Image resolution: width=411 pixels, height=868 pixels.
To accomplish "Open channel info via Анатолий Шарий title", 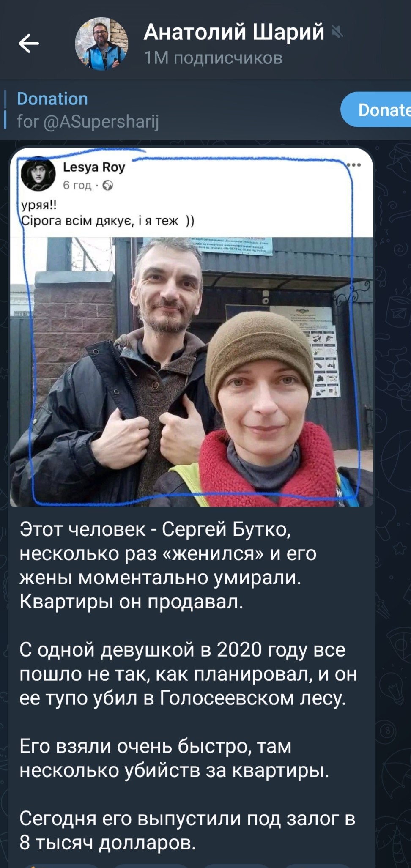I will tap(234, 32).
